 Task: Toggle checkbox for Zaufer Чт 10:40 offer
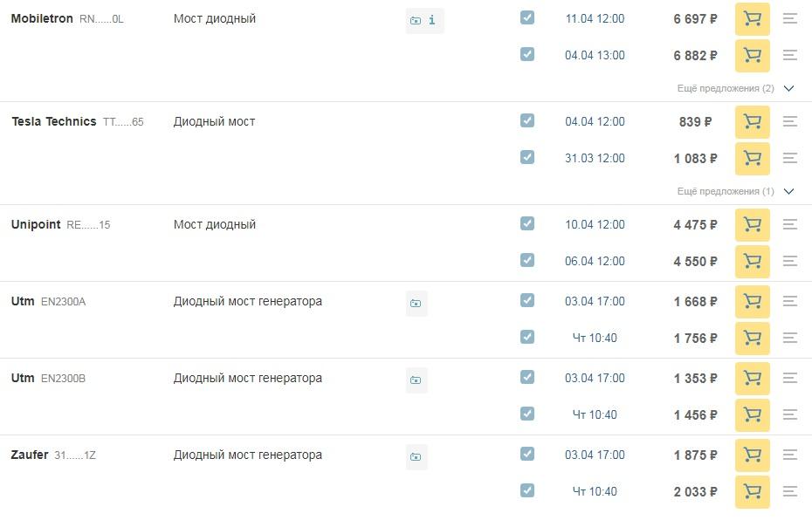(527, 490)
